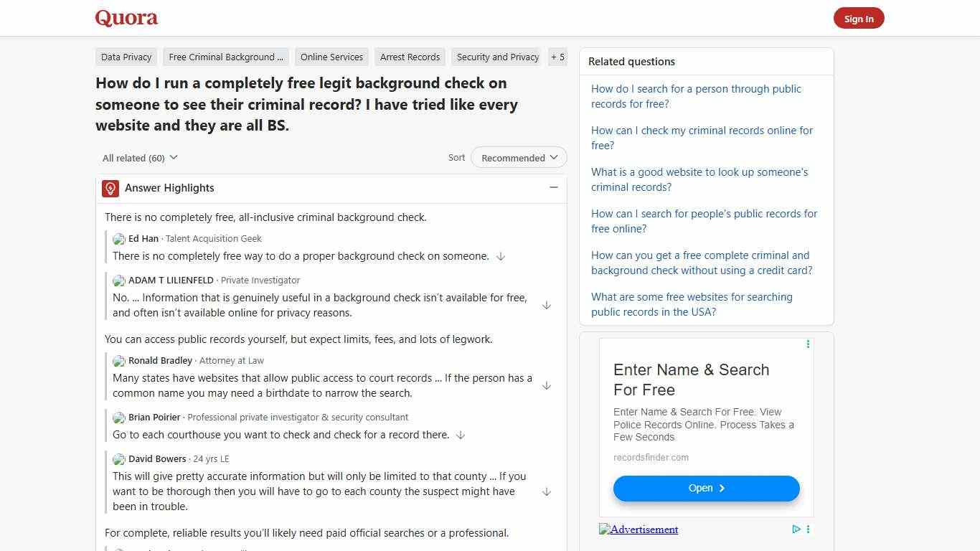Image resolution: width=980 pixels, height=551 pixels.
Task: Expand Ronald Bradley's answer arrow
Action: [547, 385]
